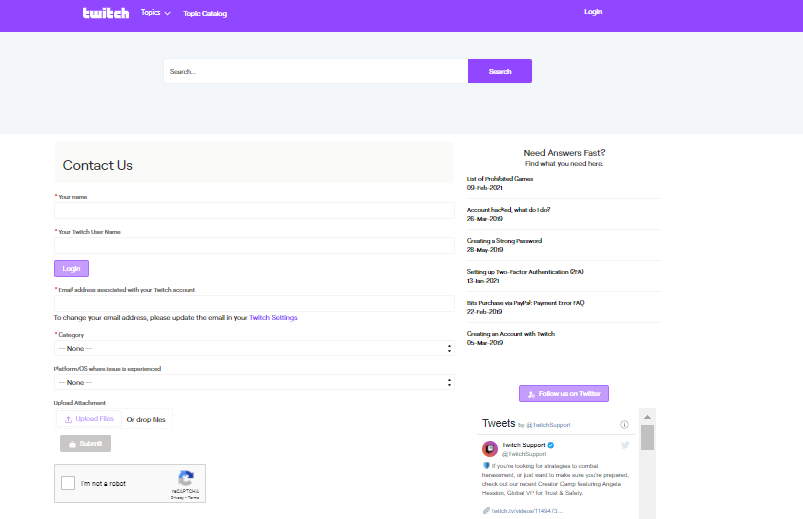Click the Login link in header

tap(593, 12)
